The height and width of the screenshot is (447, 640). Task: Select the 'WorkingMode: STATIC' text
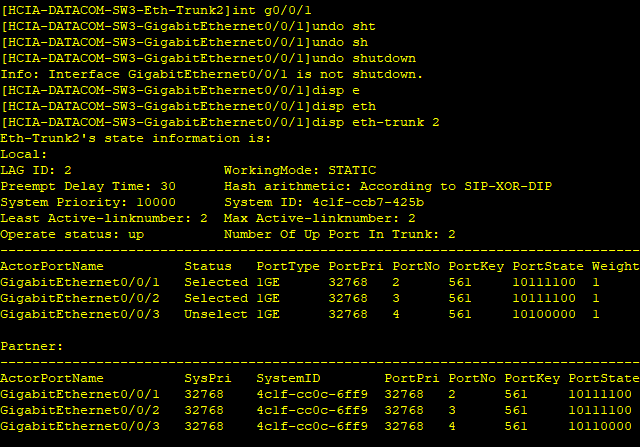coord(300,170)
